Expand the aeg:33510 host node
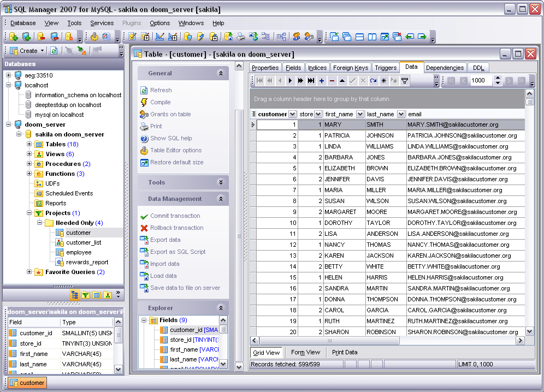Screen dimensions: 544x392 [9, 75]
